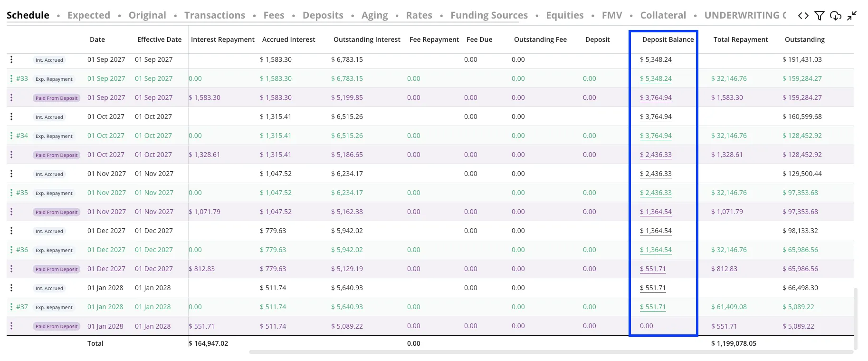Click the Deposit Balance column header
Screen dimensions: 868x361
point(668,39)
